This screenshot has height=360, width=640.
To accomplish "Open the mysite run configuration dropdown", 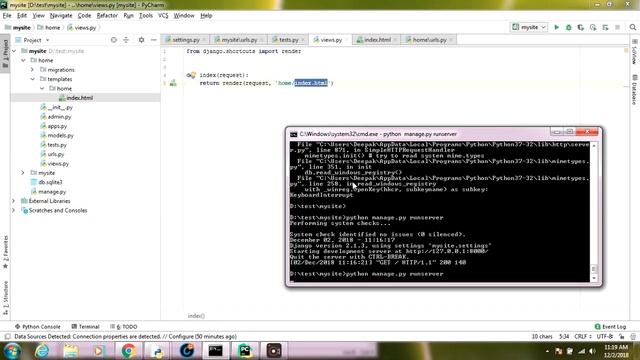I will [x=529, y=27].
